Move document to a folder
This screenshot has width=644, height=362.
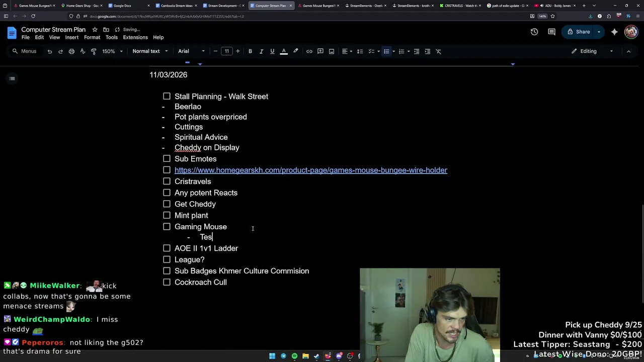(x=106, y=30)
